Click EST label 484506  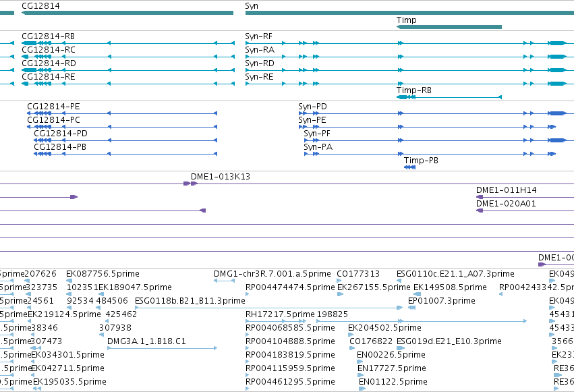click(x=112, y=301)
